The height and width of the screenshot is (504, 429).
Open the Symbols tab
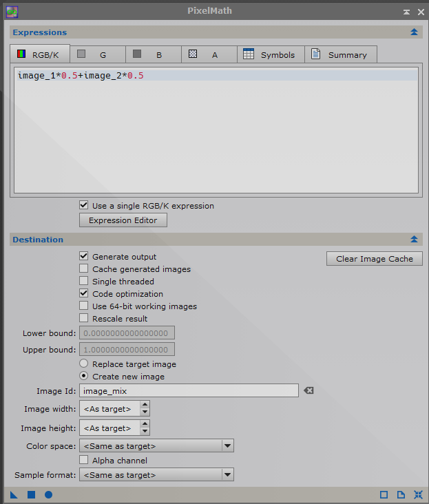(x=271, y=54)
